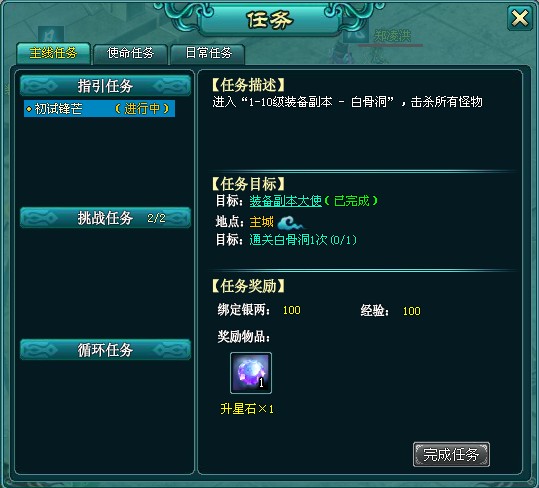
Task: Click the 升星石 reward item icon
Action: coord(251,373)
